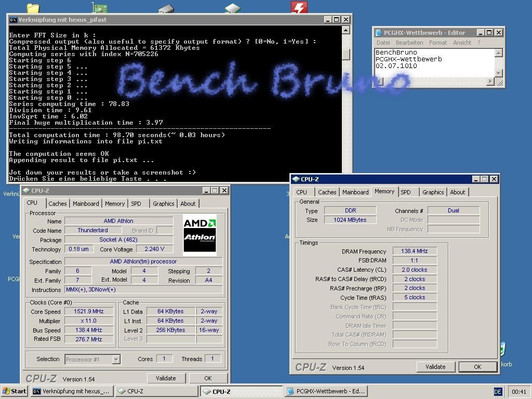Click OK in back CPU-Z window
The width and height of the screenshot is (532, 399).
click(208, 378)
